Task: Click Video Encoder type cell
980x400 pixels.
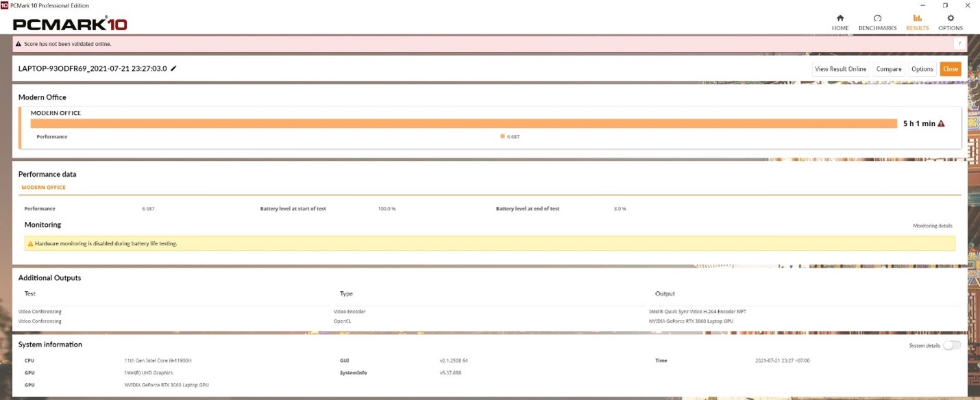Action: (350, 312)
